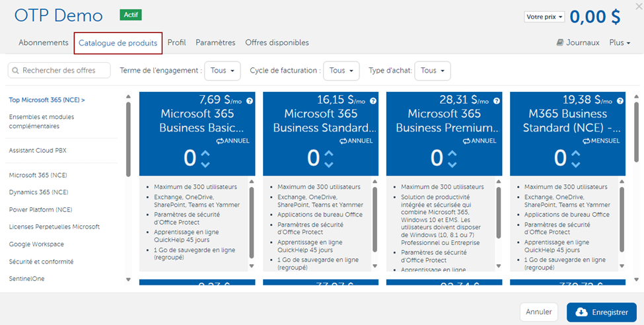Select the Catalogue de produits tab
The height and width of the screenshot is (325, 644).
(118, 43)
